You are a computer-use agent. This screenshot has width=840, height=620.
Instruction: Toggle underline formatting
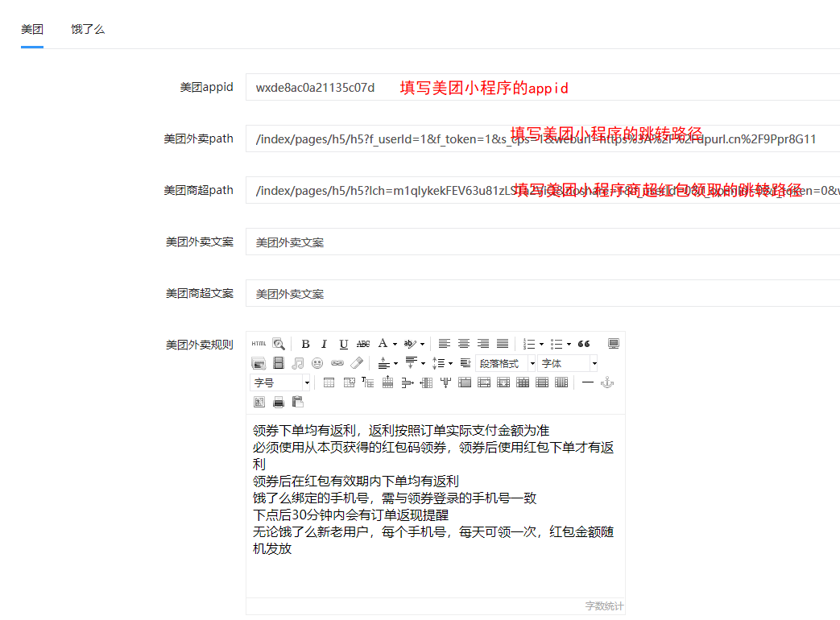[x=343, y=344]
